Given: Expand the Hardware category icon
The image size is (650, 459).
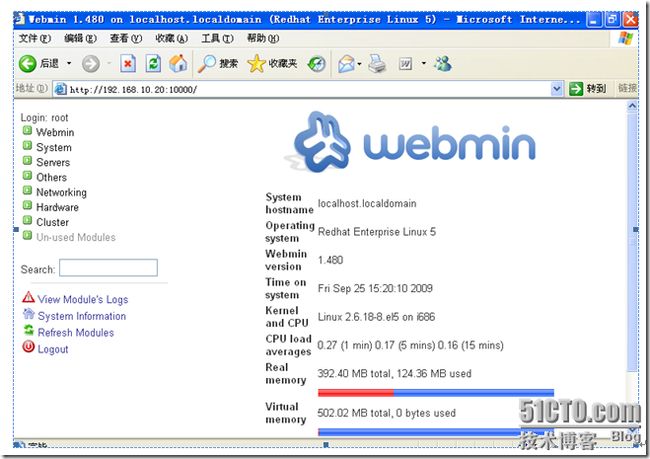Looking at the screenshot, I should pos(27,205).
